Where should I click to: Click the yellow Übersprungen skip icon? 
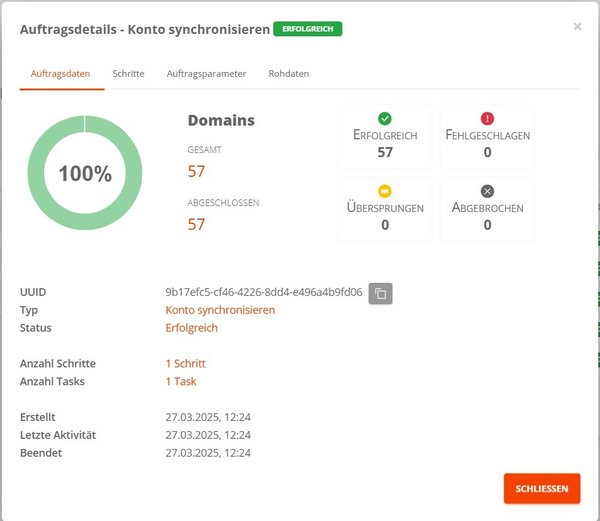click(385, 191)
